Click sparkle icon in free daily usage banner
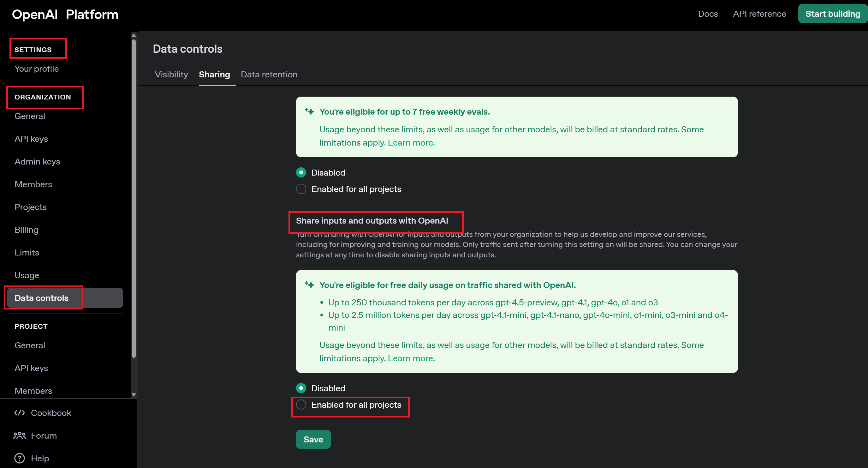This screenshot has width=868, height=468. click(309, 285)
